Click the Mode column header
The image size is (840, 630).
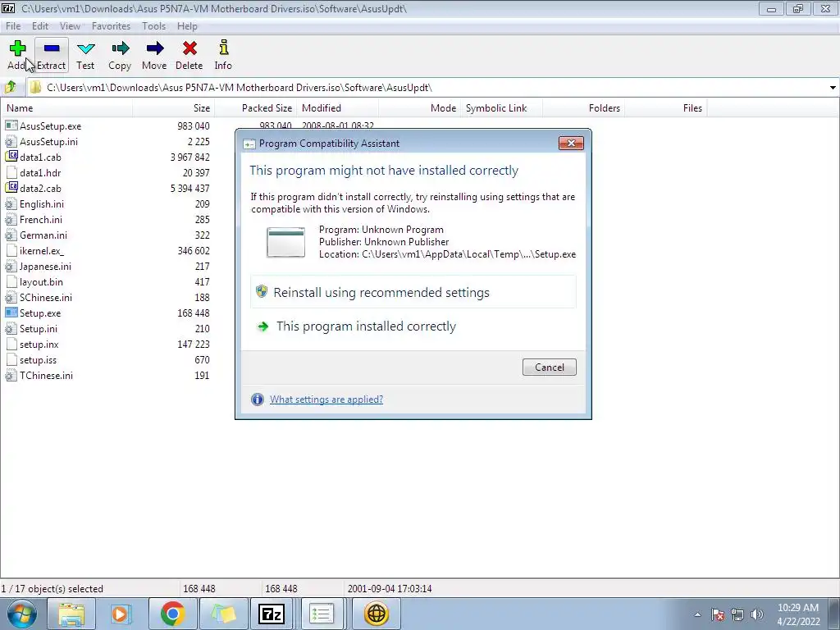click(419, 107)
